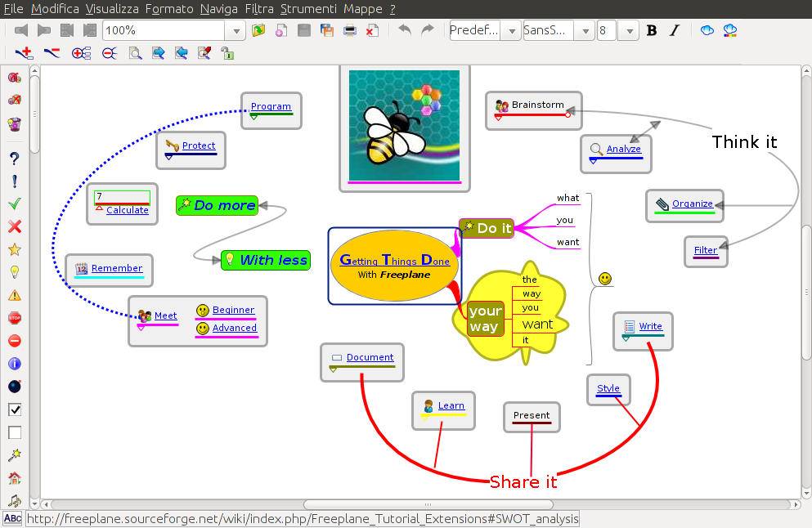Open the Predef... style dropdown
This screenshot has width=812, height=528.
tap(512, 31)
